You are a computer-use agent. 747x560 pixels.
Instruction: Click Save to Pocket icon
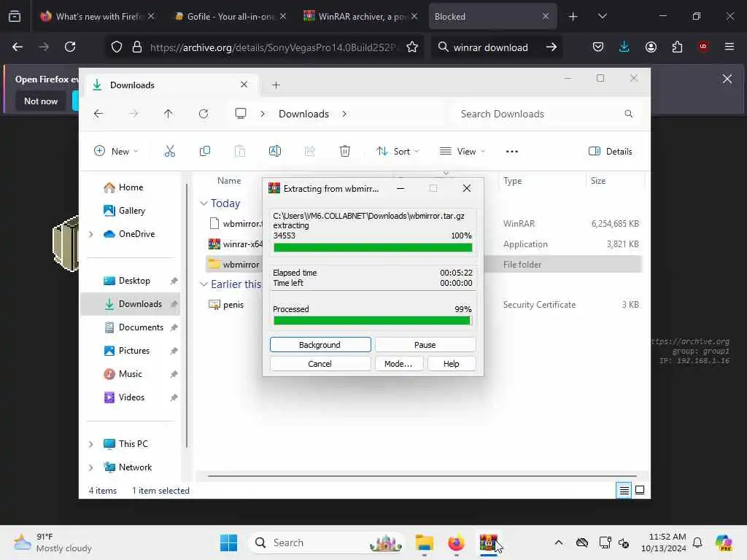click(x=598, y=47)
